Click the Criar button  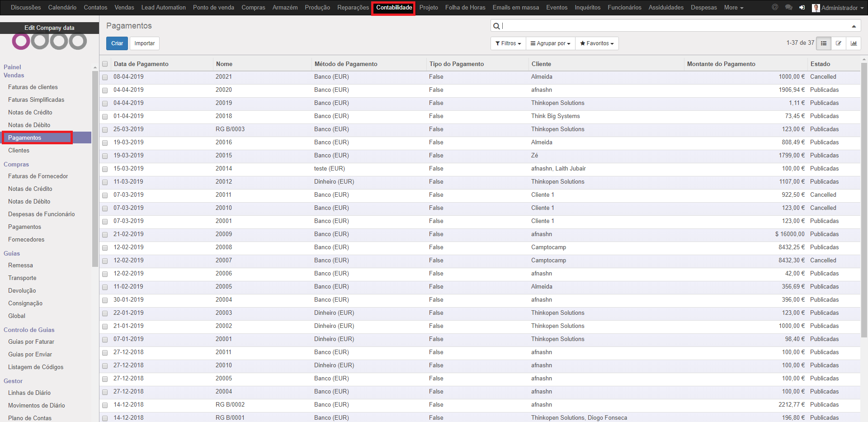tap(117, 43)
